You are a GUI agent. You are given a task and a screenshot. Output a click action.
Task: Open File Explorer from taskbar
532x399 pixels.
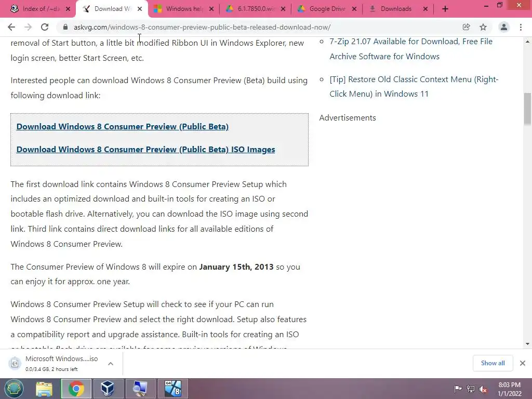click(45, 389)
